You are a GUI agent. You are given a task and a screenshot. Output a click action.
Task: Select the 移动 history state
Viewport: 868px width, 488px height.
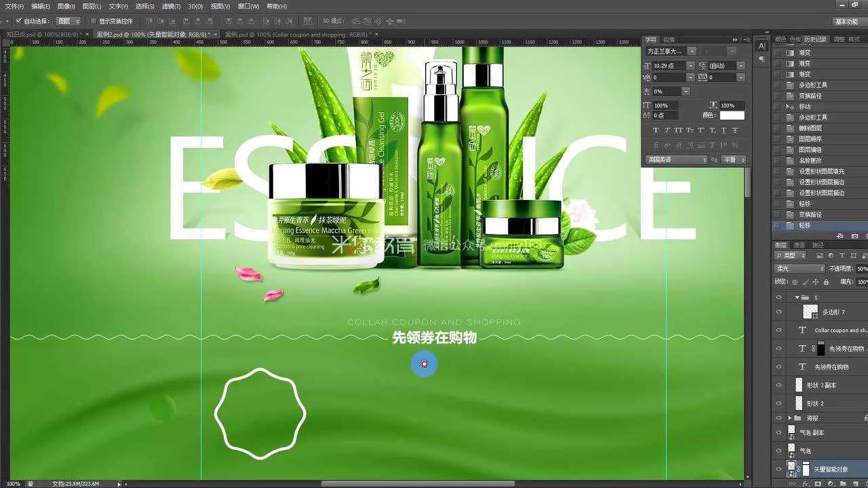click(820, 106)
